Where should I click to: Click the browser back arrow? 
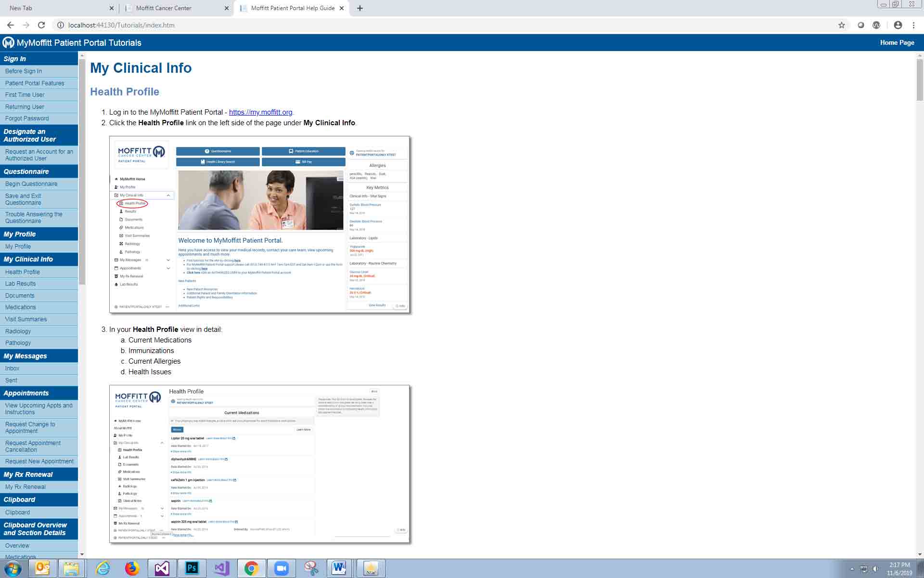(x=11, y=25)
